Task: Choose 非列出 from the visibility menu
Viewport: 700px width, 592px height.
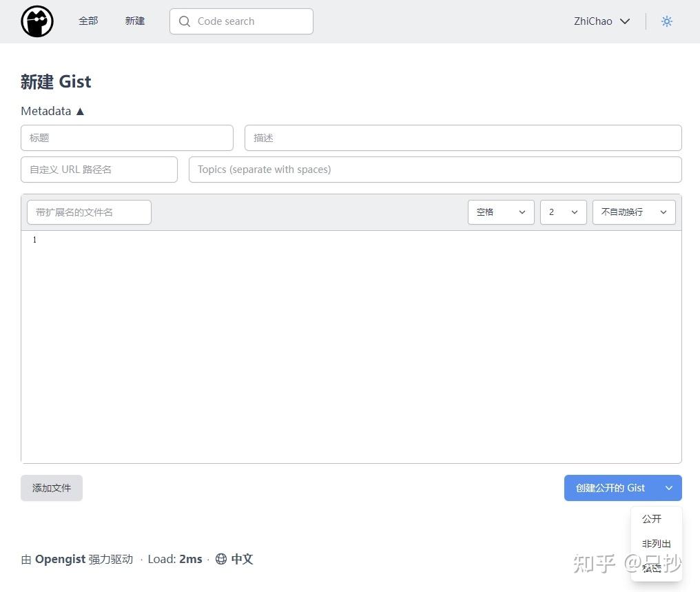Action: pos(656,543)
